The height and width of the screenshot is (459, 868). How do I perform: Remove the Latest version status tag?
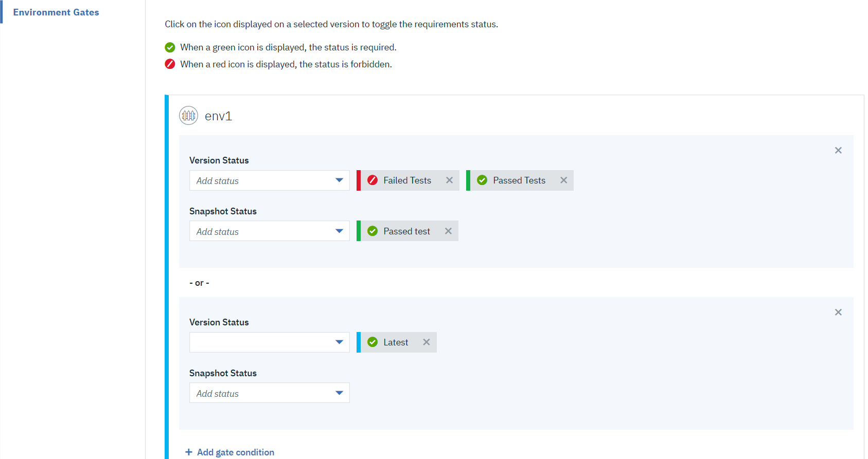pos(426,342)
